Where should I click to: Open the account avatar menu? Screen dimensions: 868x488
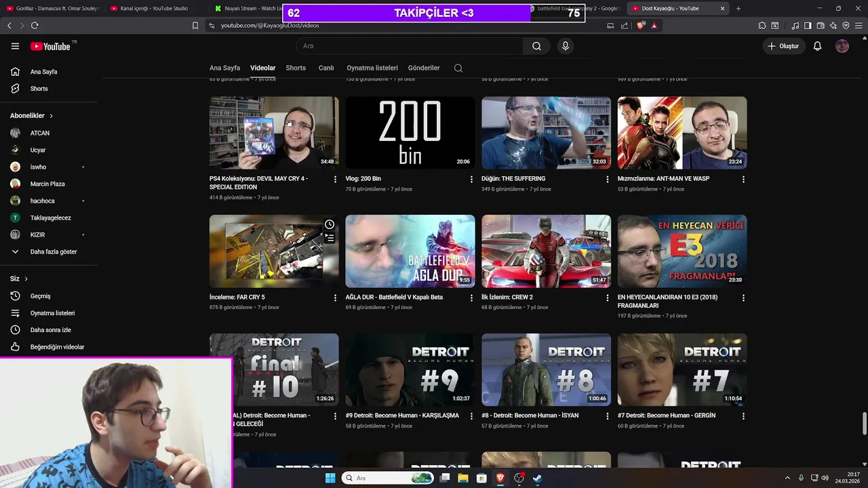(842, 46)
